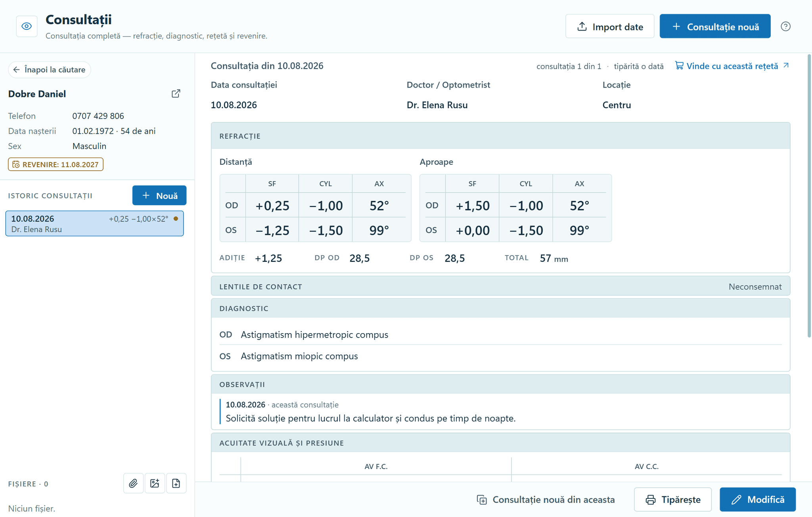The image size is (812, 517).
Task: Click the location value Centru
Action: pyautogui.click(x=617, y=105)
